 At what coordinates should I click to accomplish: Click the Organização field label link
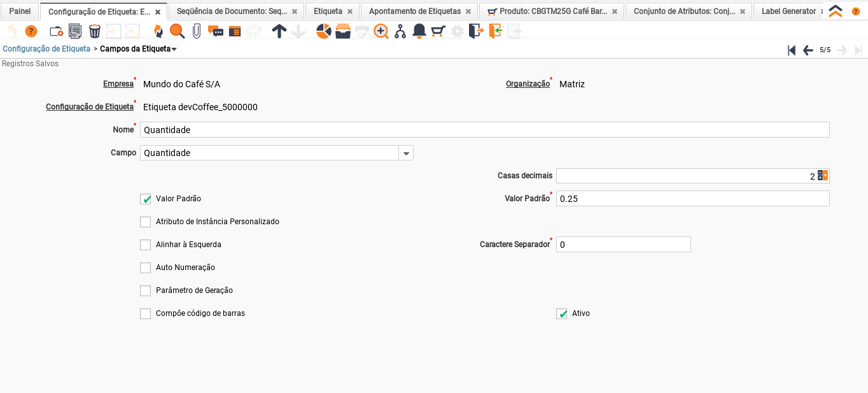pyautogui.click(x=528, y=84)
